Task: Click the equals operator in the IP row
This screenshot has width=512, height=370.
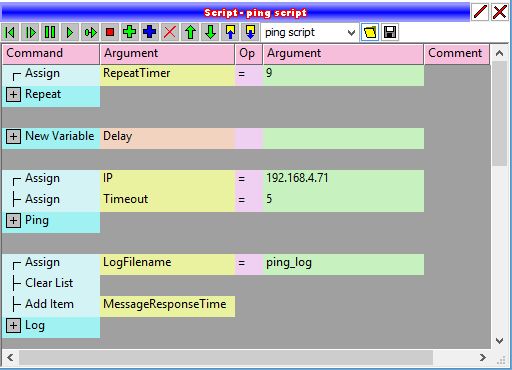Action: point(249,180)
